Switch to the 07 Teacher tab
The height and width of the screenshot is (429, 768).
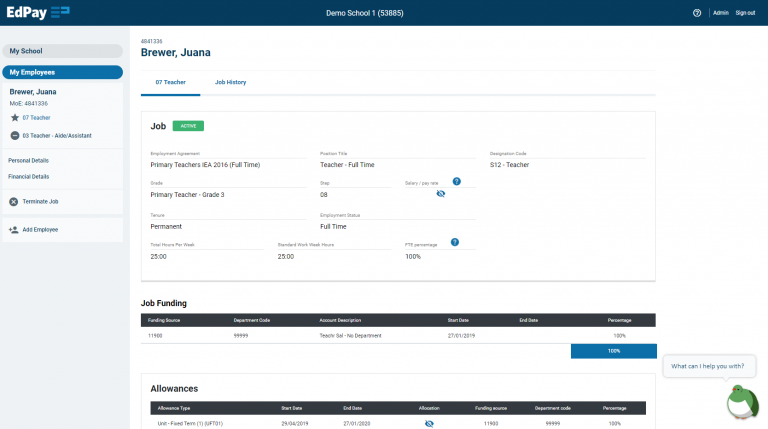pyautogui.click(x=170, y=82)
